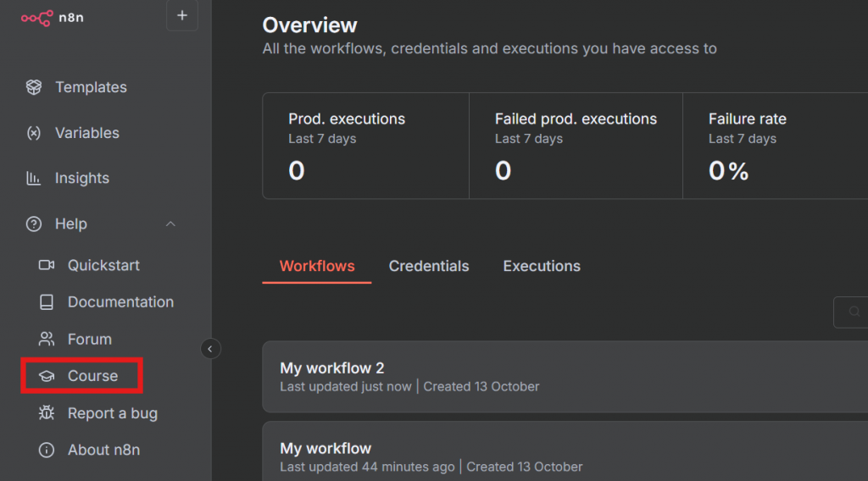Open Insights using the bar chart icon
Viewport: 868px width, 481px height.
pos(34,178)
